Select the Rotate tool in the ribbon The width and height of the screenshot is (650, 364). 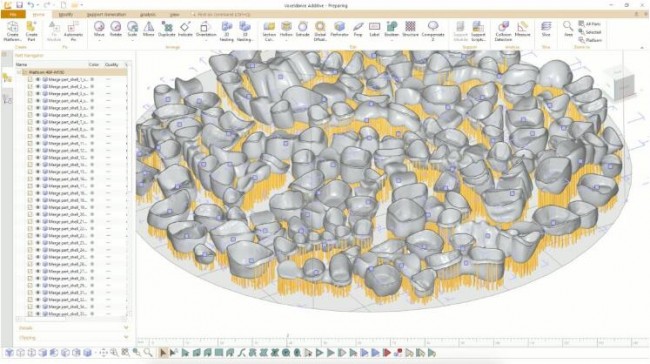[116, 30]
